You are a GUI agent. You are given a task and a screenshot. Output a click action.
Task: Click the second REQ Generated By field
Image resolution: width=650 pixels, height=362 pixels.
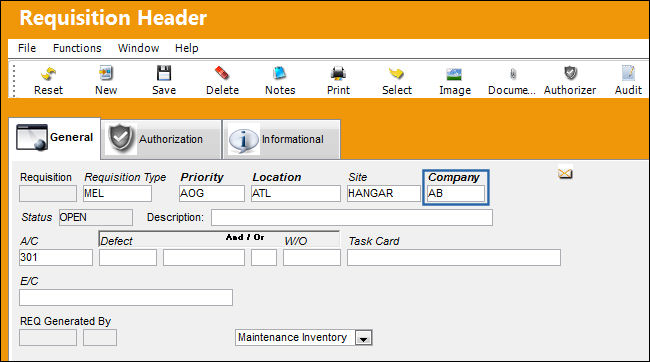click(x=100, y=338)
